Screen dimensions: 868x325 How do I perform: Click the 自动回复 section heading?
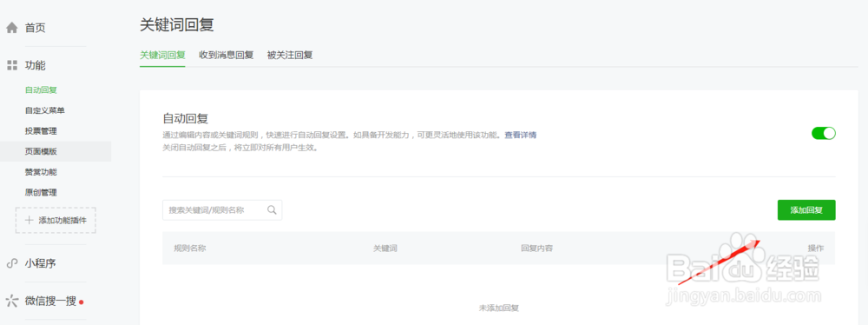(185, 118)
